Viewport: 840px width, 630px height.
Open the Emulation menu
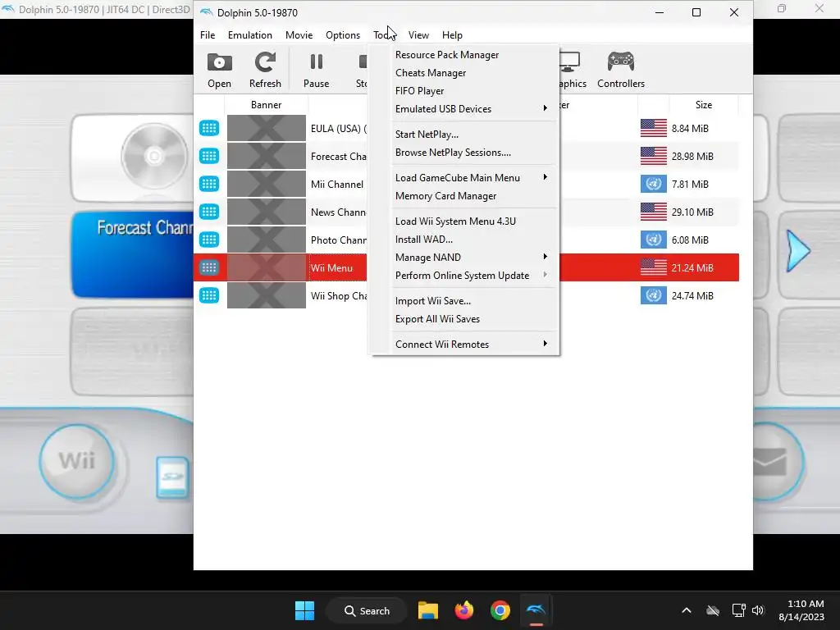pos(249,34)
